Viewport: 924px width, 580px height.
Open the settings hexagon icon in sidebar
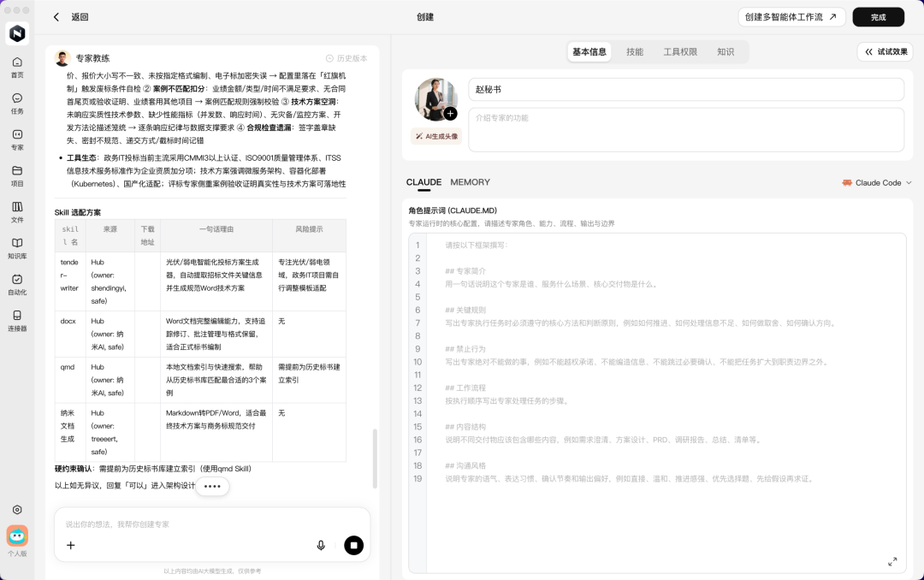click(17, 510)
